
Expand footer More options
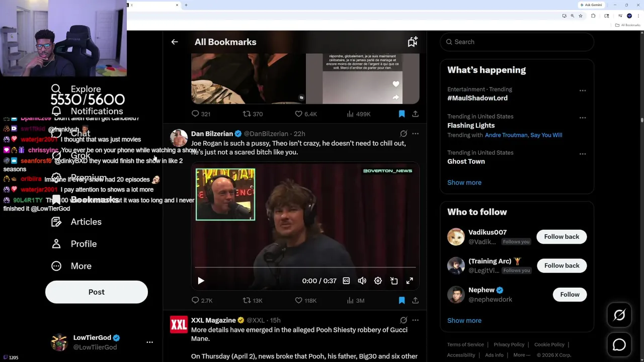(x=522, y=355)
